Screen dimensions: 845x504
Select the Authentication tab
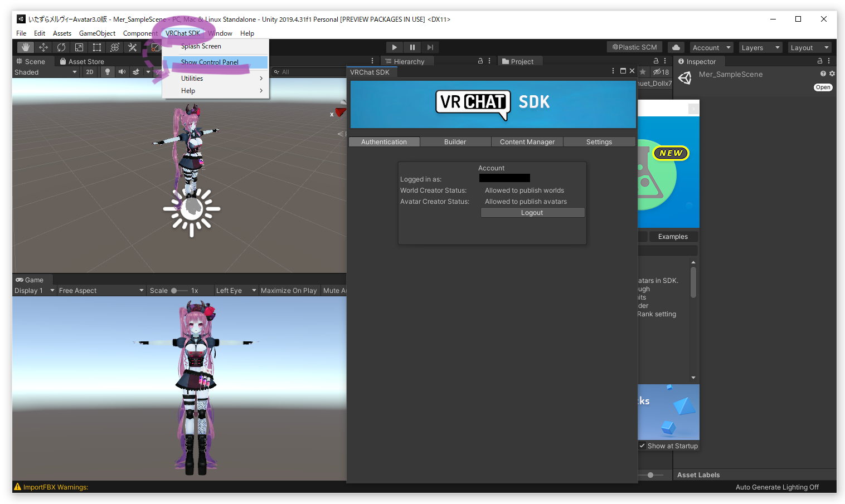click(x=384, y=142)
